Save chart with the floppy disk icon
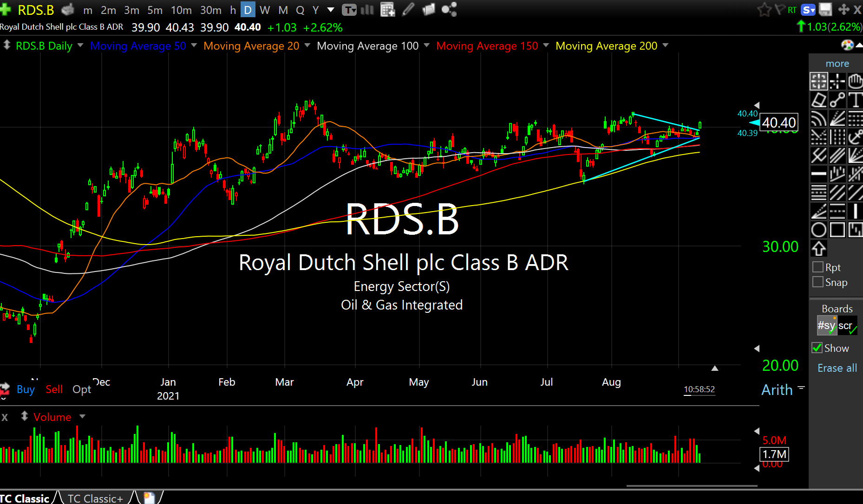The height and width of the screenshot is (504, 863). (825, 10)
